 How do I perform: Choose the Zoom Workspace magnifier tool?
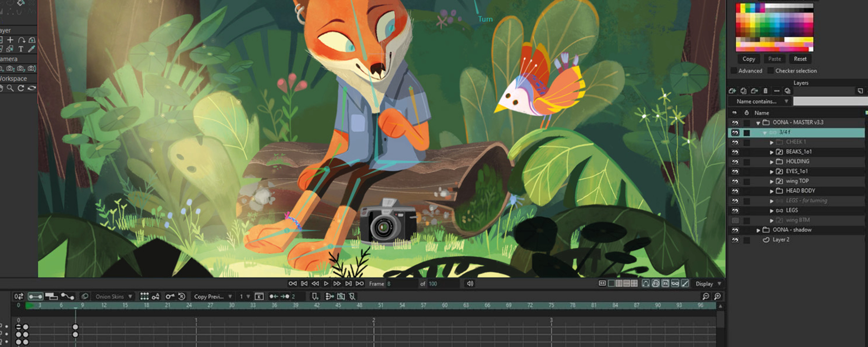pyautogui.click(x=11, y=88)
